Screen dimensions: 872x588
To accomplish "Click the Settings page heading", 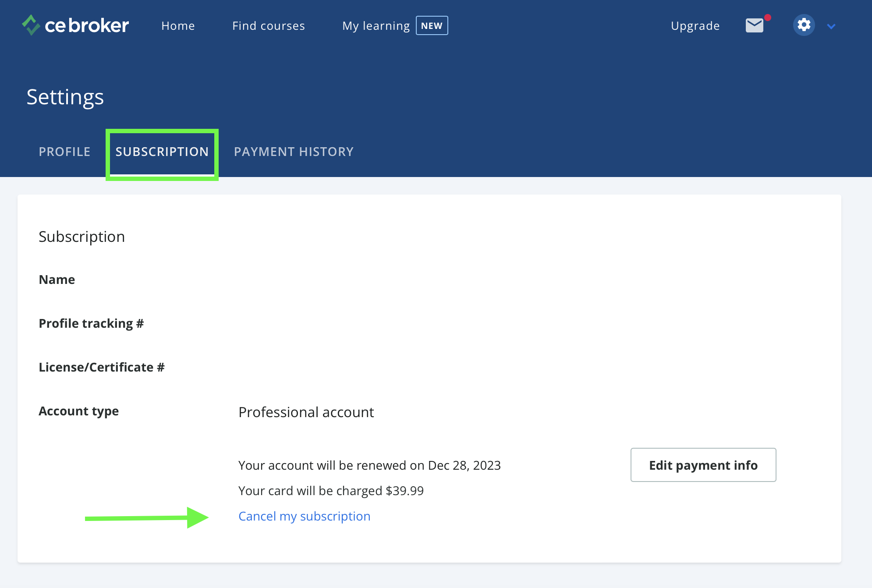I will click(x=65, y=97).
